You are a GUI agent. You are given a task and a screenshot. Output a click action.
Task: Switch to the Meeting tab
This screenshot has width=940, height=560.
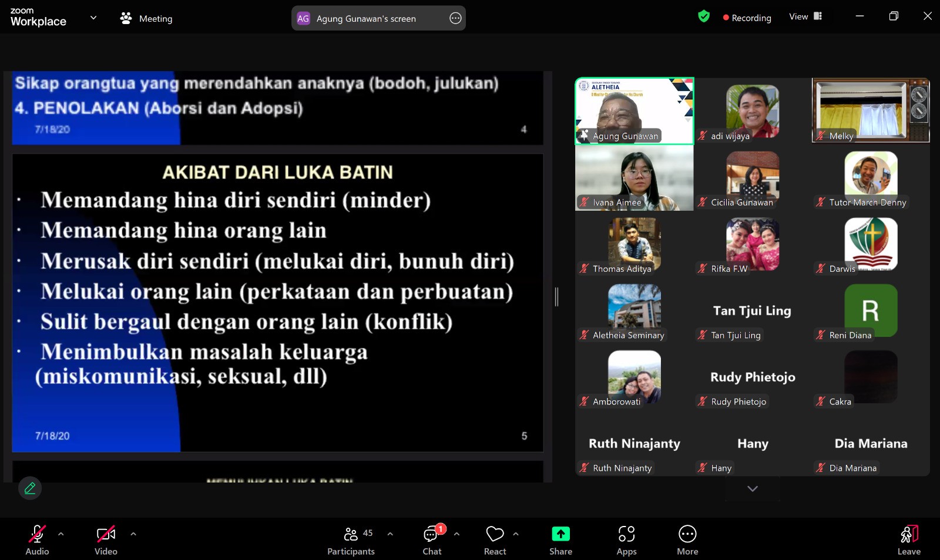[x=146, y=18]
